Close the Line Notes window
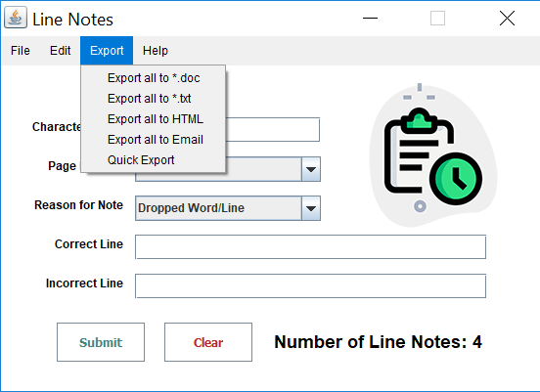Screen dimensions: 540x392 pos(507,18)
